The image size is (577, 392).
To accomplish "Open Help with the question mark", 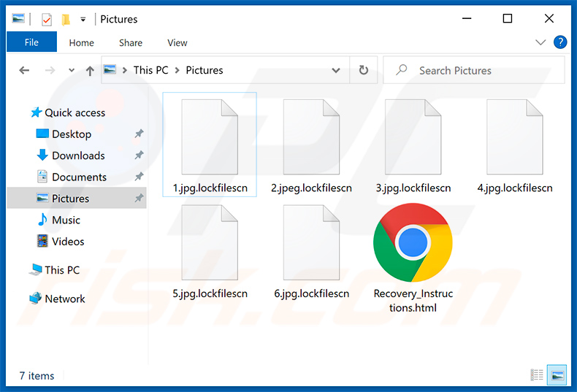I will pyautogui.click(x=560, y=42).
